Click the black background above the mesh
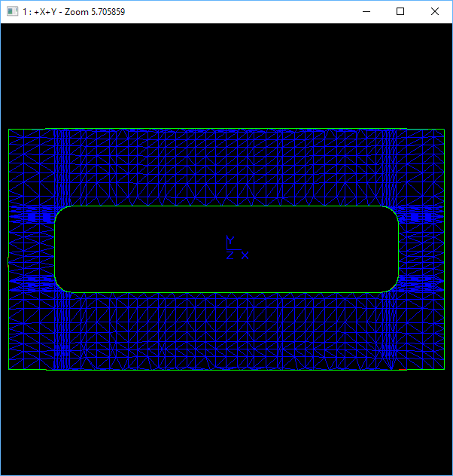 226,75
